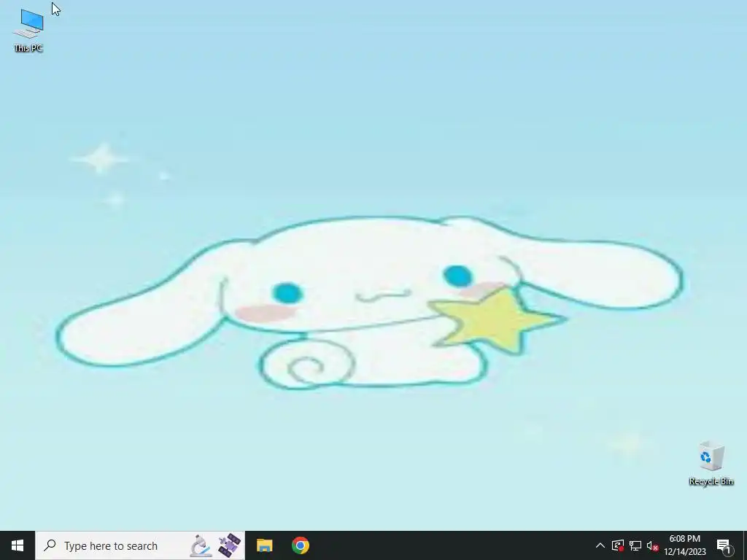The height and width of the screenshot is (560, 747).
Task: Click the satellite search highlight icon
Action: 229,545
